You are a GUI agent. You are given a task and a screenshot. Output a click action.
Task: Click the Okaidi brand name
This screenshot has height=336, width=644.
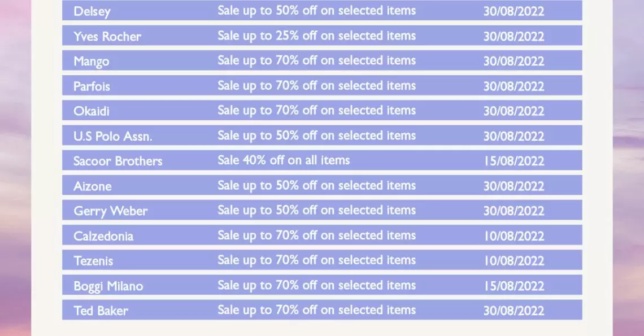pyautogui.click(x=91, y=111)
